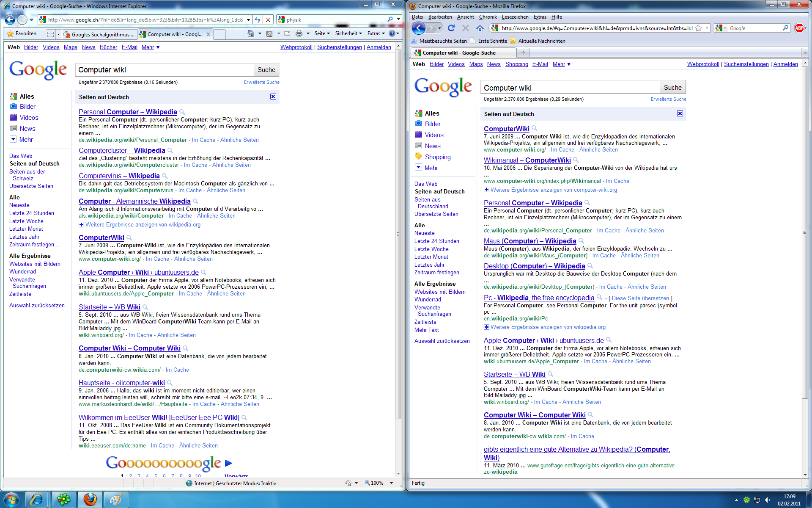Open the Adblock Plus ABP icon
Viewport: 812px width, 508px height.
pos(799,28)
